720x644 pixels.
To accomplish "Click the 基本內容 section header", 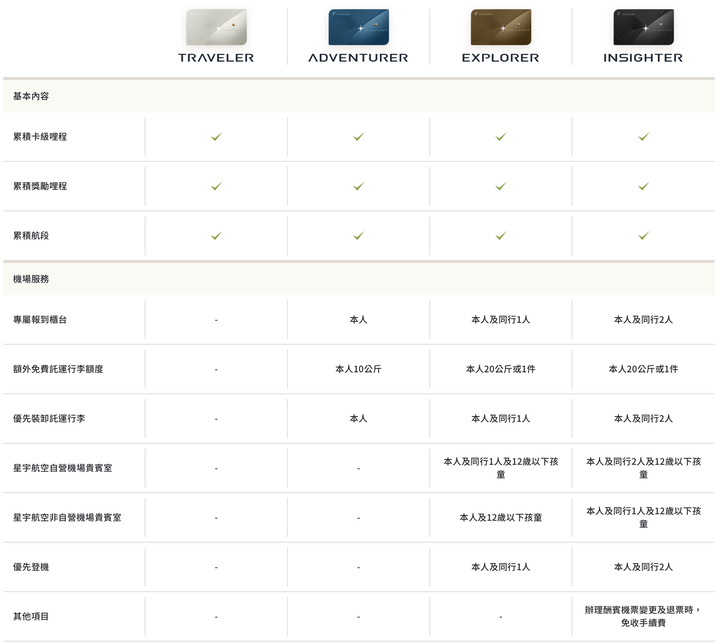I will (359, 96).
